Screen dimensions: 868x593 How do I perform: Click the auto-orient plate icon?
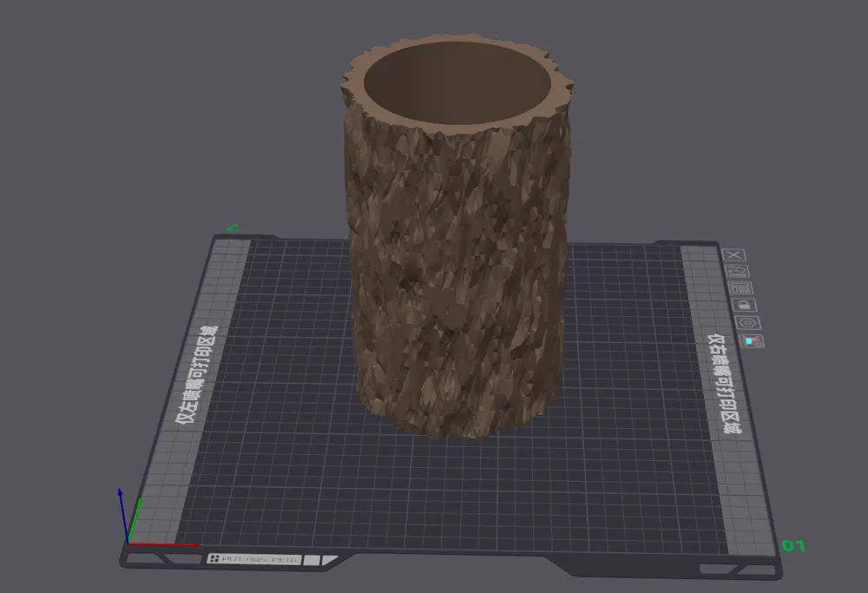(x=737, y=271)
